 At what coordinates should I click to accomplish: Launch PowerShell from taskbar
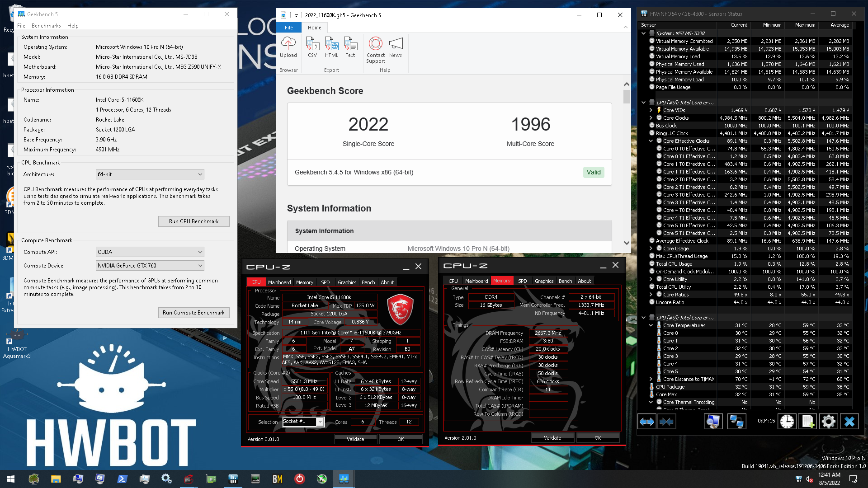pos(122,479)
